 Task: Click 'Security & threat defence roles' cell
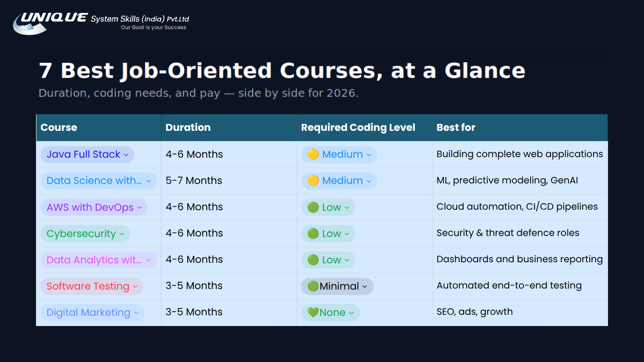(520, 233)
